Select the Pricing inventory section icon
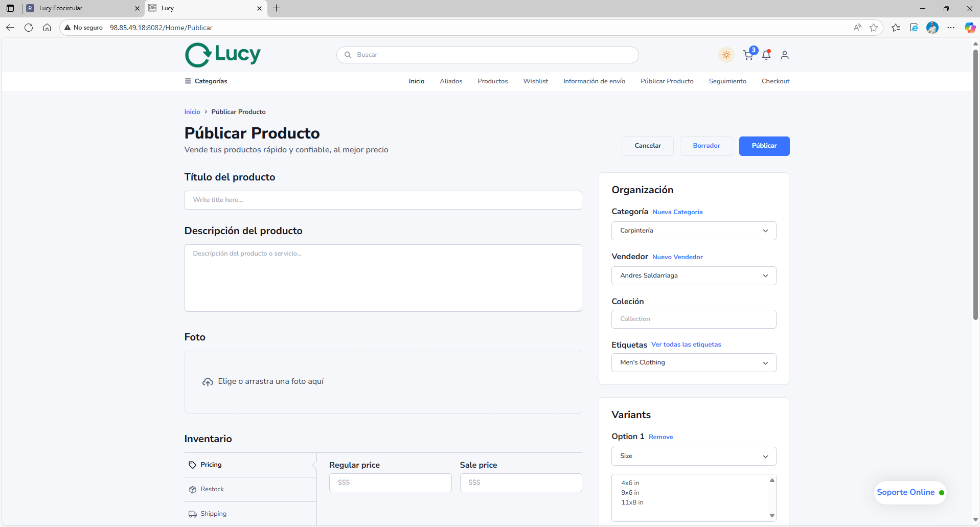This screenshot has height=527, width=980. [193, 465]
